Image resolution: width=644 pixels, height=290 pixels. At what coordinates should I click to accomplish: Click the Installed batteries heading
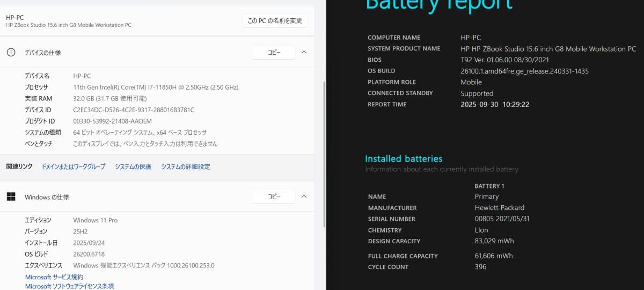click(x=404, y=159)
